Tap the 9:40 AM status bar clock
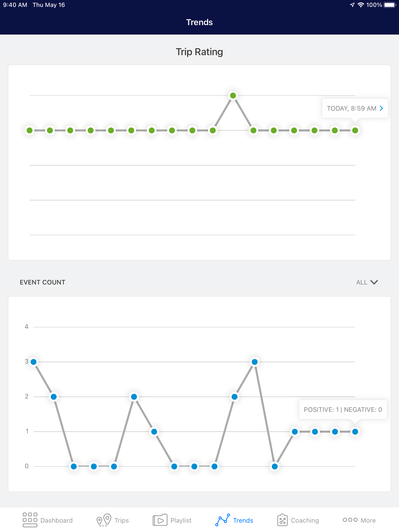 15,5
